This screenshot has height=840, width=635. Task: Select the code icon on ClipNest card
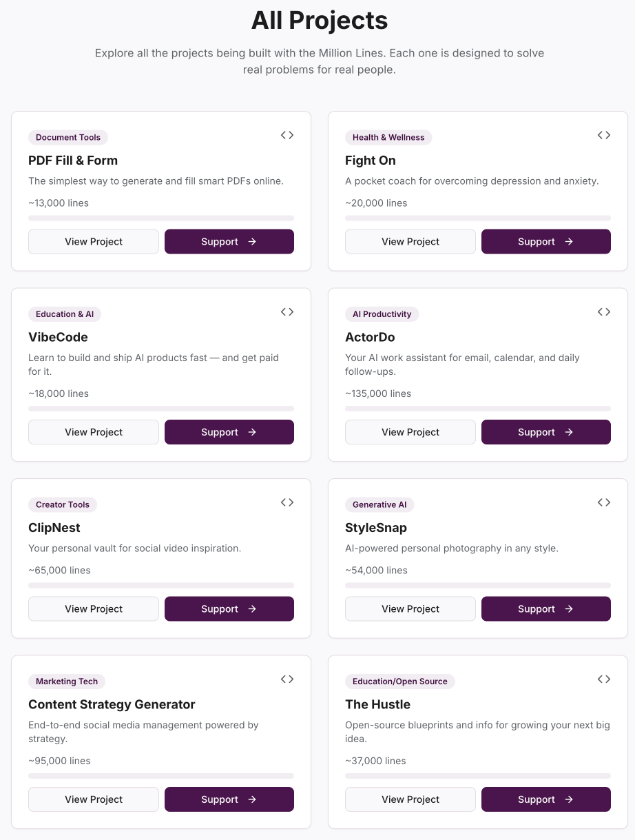tap(287, 502)
